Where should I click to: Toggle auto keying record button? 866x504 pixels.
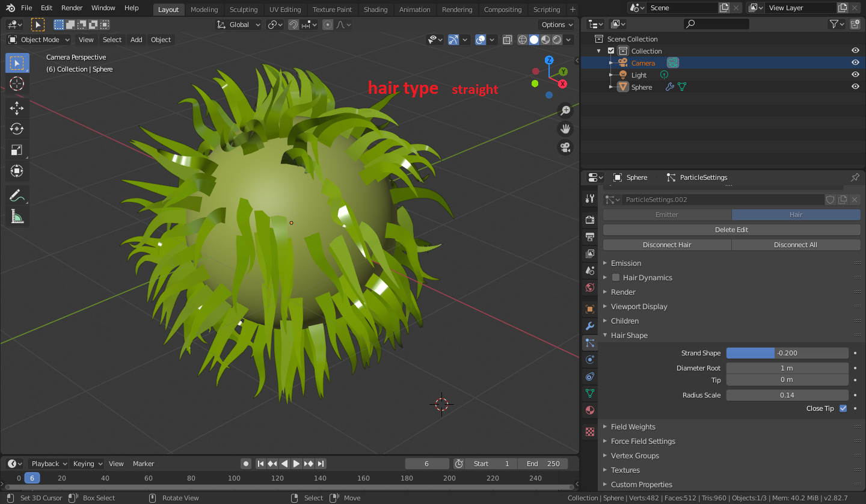coord(246,464)
